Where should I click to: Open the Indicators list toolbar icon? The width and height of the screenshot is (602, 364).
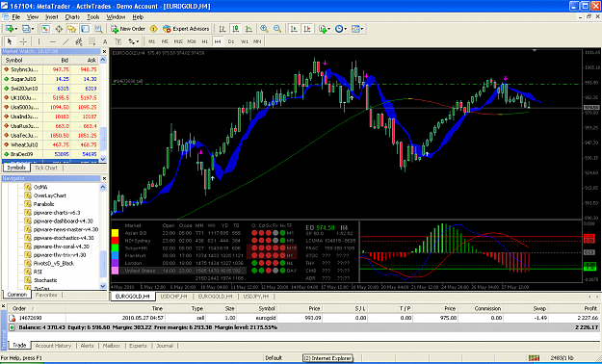click(x=323, y=29)
